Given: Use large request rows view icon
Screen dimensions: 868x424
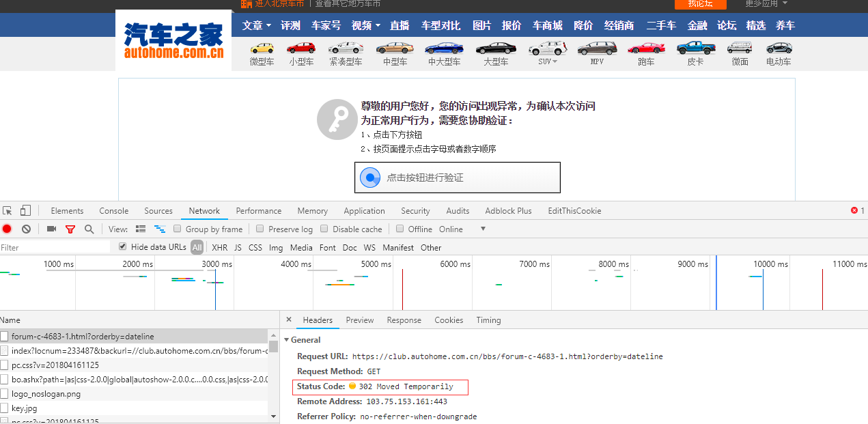Looking at the screenshot, I should click(x=141, y=229).
